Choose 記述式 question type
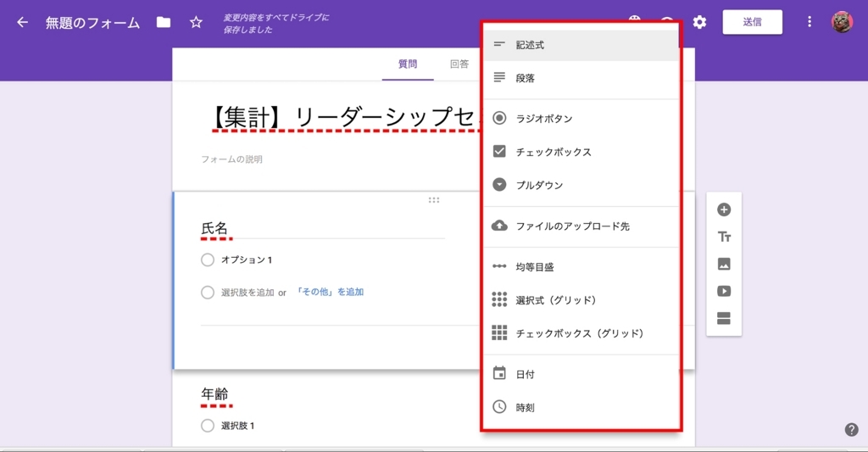868x452 pixels. point(581,45)
